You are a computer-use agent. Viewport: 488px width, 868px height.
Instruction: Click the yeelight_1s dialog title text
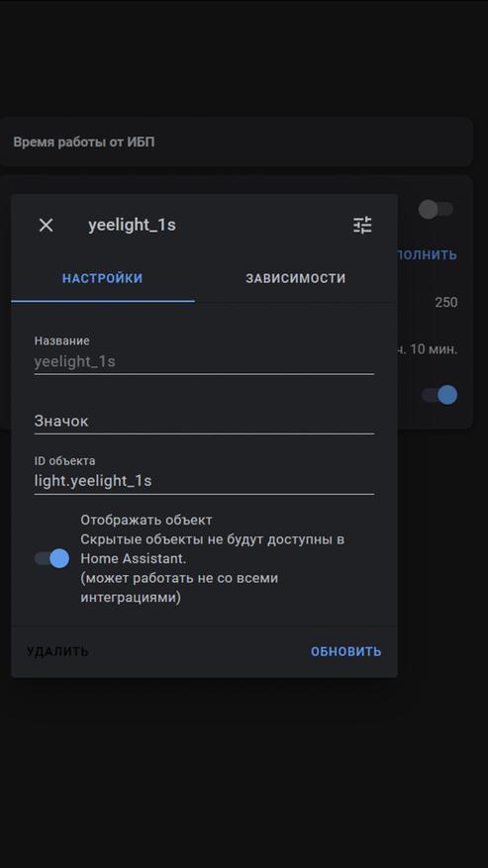click(132, 225)
